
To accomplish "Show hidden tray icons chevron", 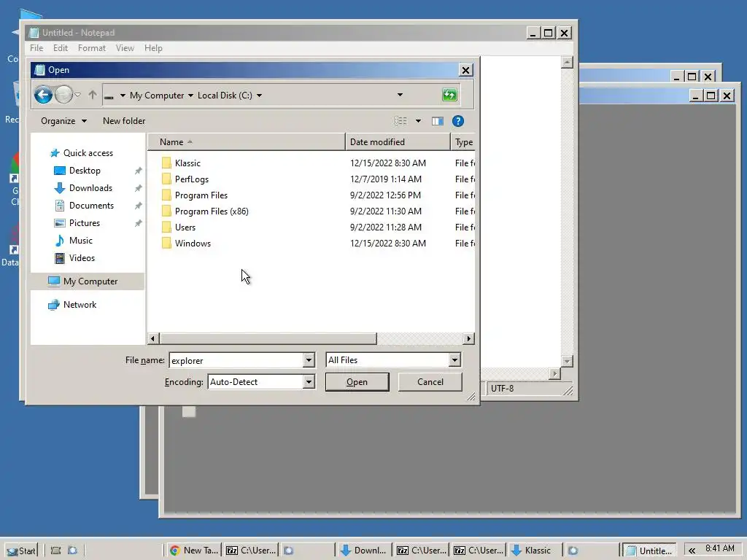I will point(692,551).
